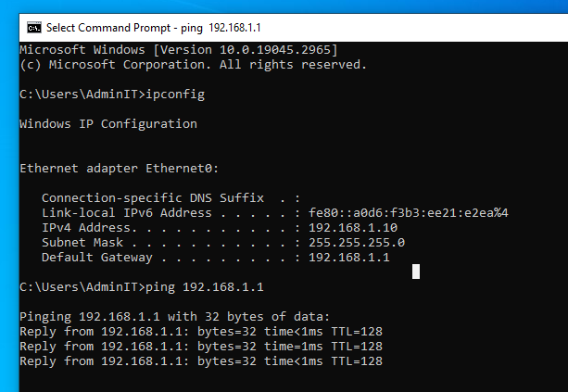Viewport: 568px width, 392px height.
Task: Click the ipconfig command on the prompt
Action: click(x=175, y=95)
